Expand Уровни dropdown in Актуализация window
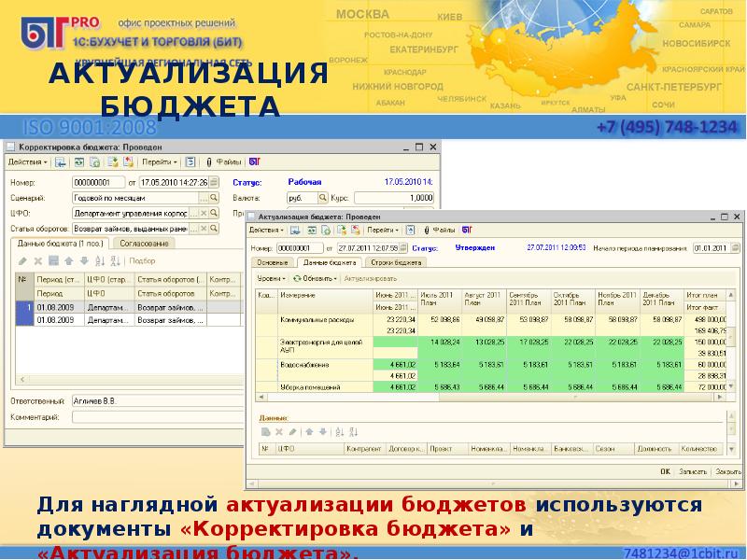The width and height of the screenshot is (747, 560). click(271, 278)
